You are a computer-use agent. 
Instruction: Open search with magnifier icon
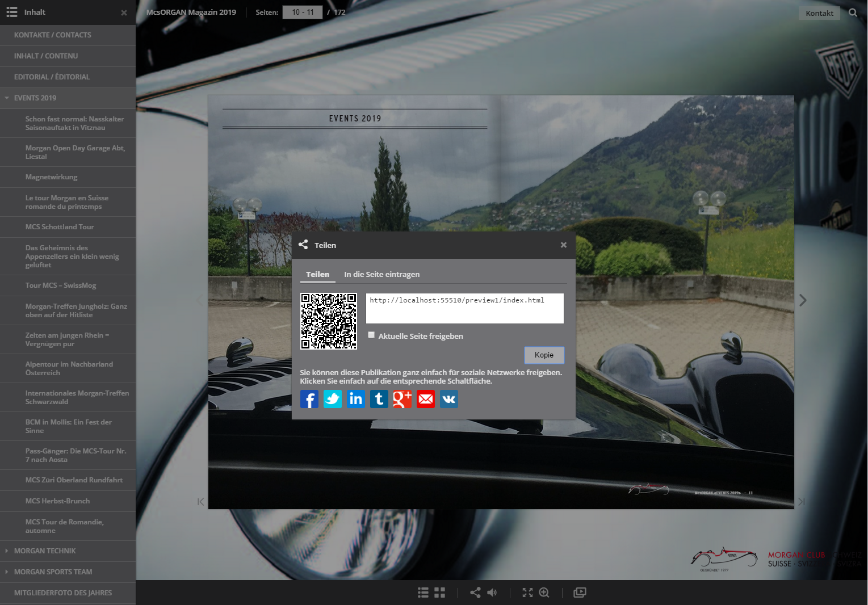(x=853, y=12)
